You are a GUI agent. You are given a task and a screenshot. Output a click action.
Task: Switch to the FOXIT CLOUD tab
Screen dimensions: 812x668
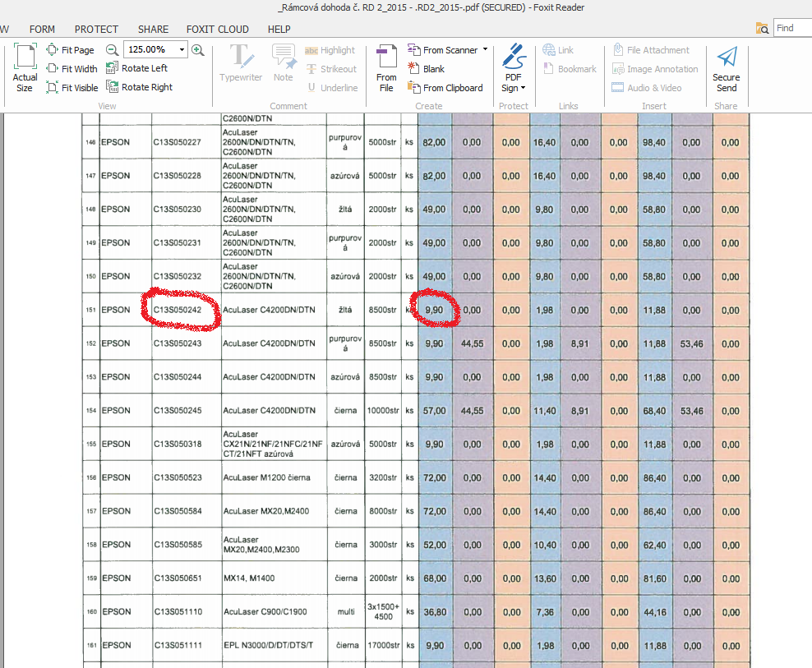coord(218,30)
